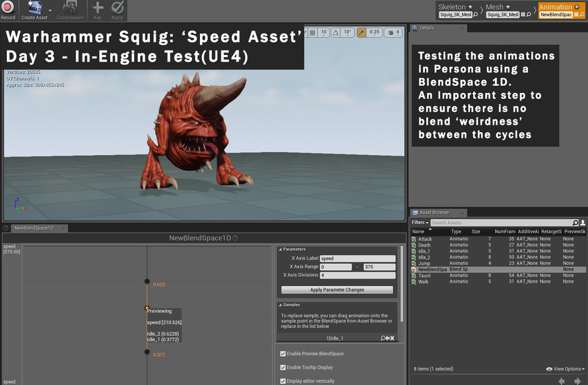Open the Create Asset dropdown arrow
Viewport: 588px width, 385px height.
pos(51,10)
